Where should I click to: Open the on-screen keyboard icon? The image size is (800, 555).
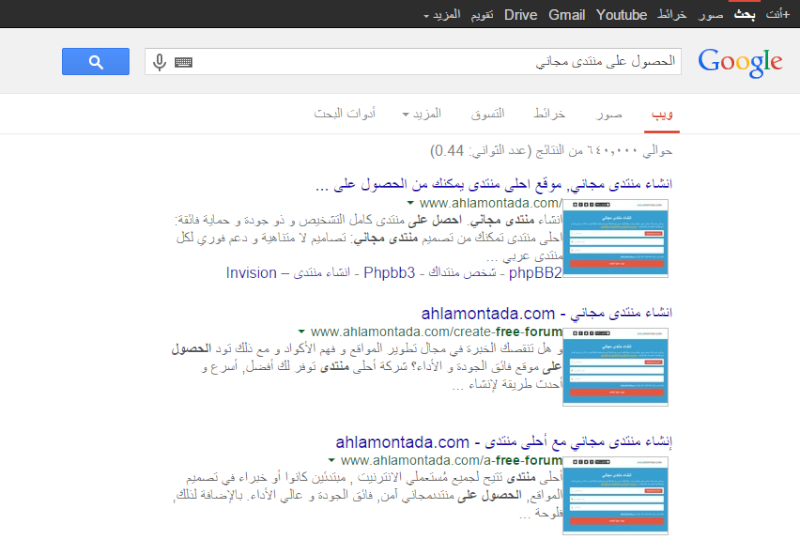tap(183, 62)
